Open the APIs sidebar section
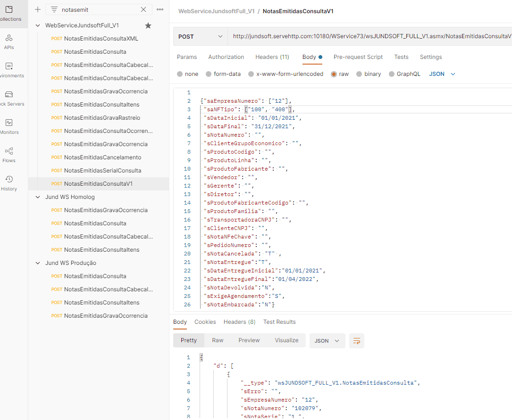This screenshot has width=512, height=420. [x=9, y=41]
